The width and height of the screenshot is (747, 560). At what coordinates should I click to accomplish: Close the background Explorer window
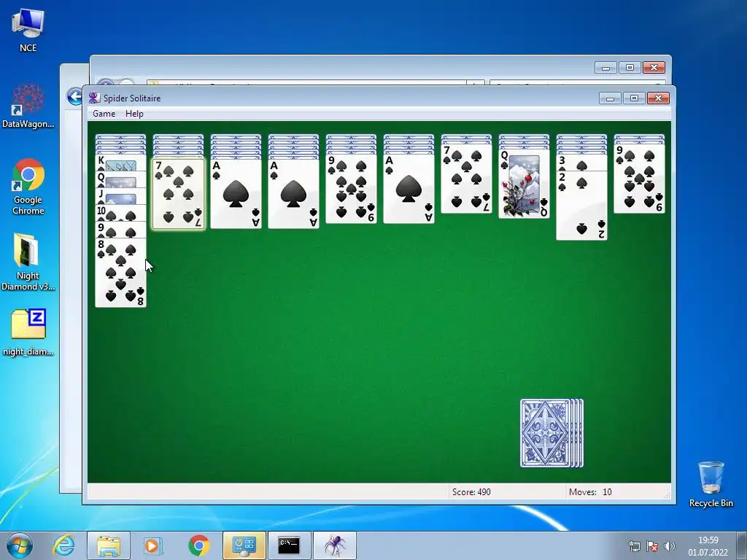point(654,68)
